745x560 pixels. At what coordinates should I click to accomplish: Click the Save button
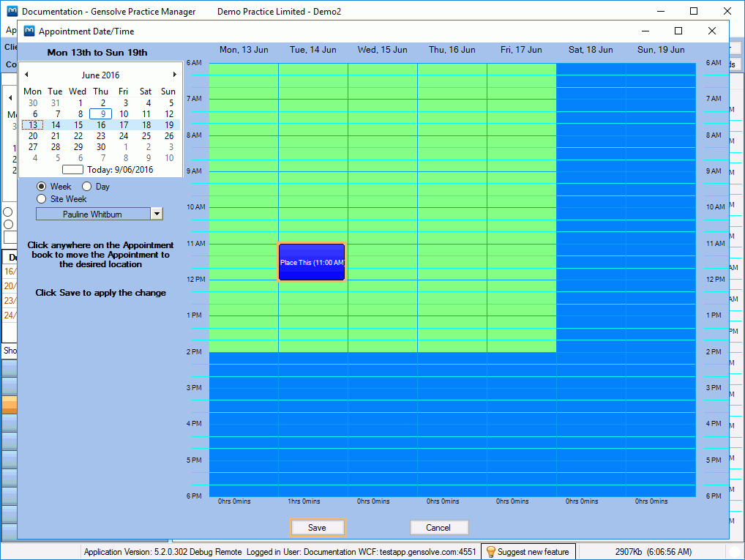pos(317,528)
